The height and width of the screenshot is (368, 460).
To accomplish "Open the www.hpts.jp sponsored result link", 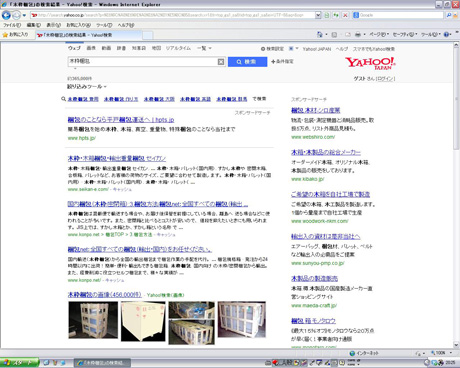I will coord(121,120).
